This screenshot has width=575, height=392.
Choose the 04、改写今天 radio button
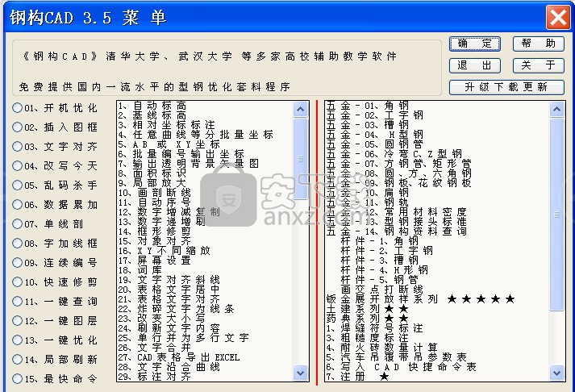coord(17,165)
